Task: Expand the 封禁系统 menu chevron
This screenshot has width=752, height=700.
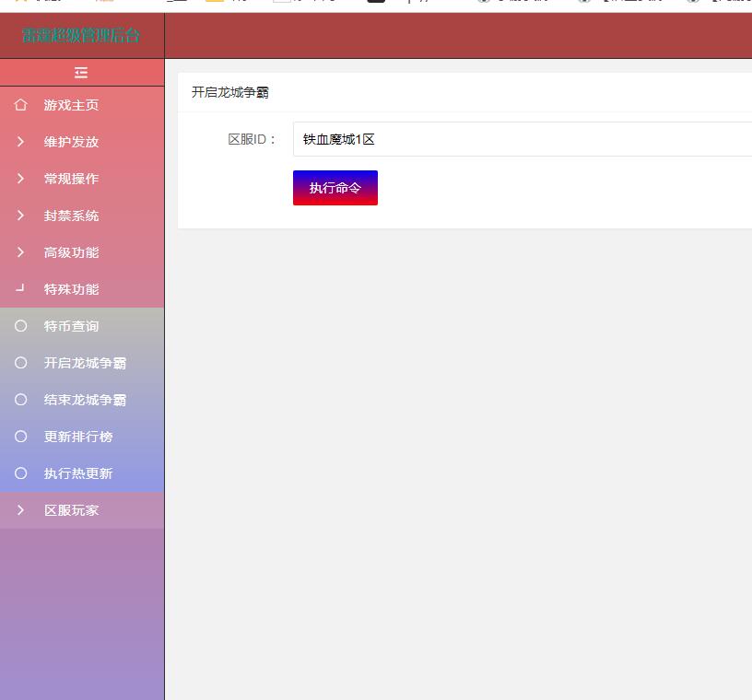Action: coord(20,216)
